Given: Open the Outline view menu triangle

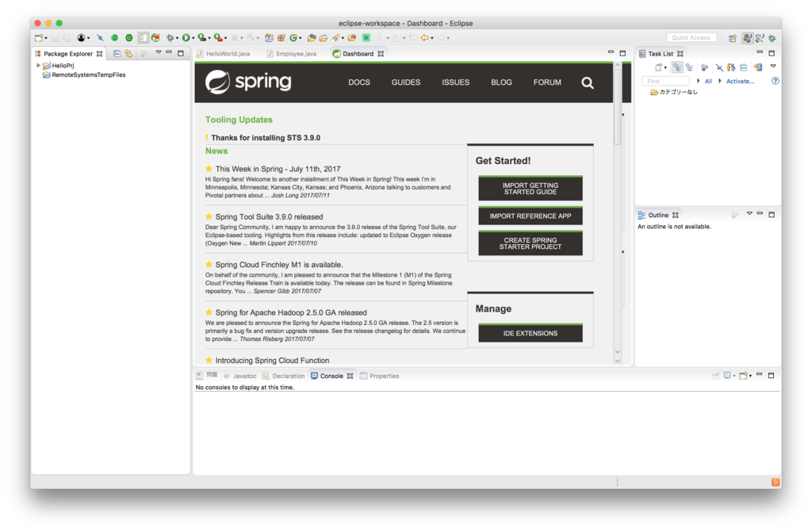Looking at the screenshot, I should [x=749, y=213].
